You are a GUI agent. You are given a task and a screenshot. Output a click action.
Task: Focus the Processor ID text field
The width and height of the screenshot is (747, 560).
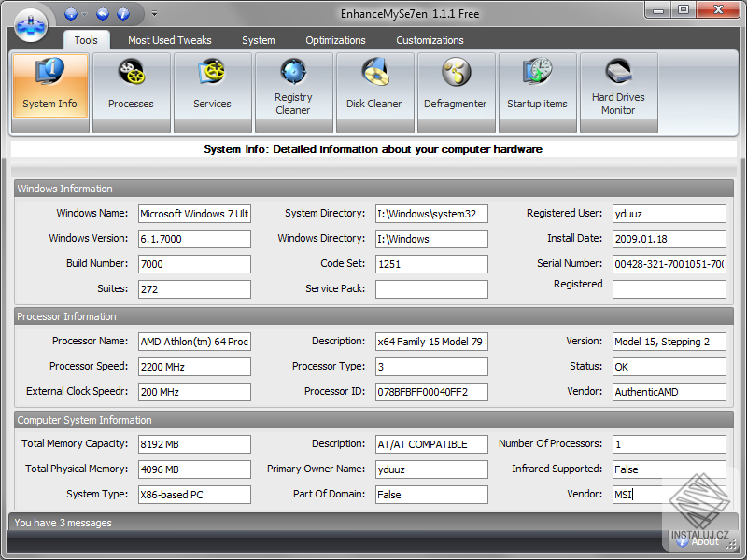click(x=431, y=392)
